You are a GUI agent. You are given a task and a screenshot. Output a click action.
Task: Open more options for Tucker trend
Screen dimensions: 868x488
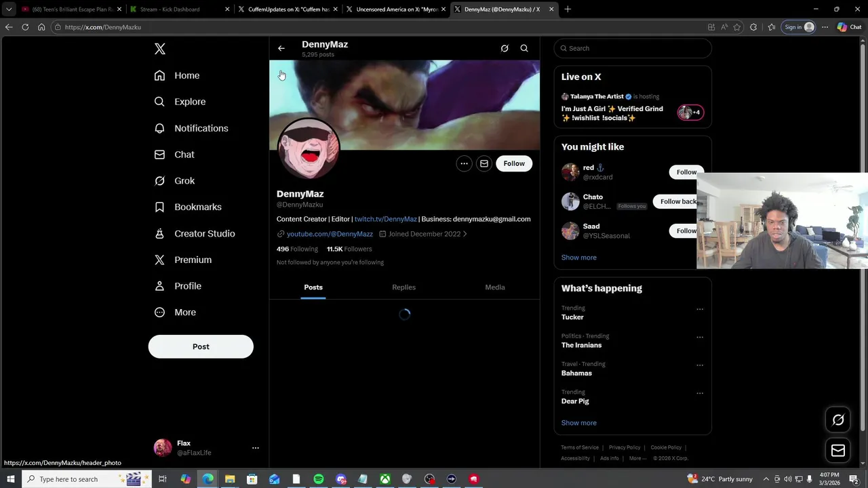click(x=700, y=309)
